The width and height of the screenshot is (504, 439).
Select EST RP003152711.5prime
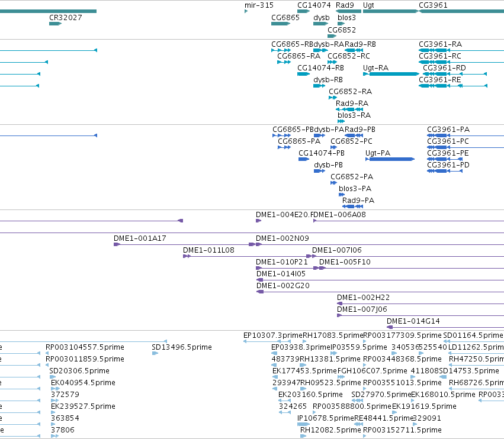tap(402, 430)
